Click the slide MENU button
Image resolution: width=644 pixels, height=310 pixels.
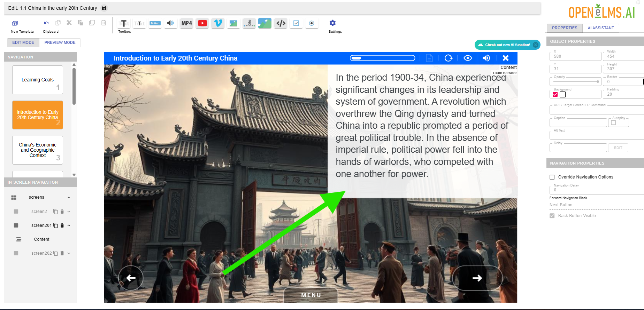[311, 295]
